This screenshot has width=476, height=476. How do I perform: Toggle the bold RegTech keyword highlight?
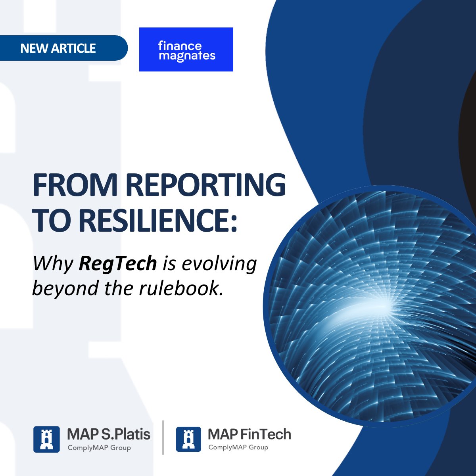[x=118, y=263]
